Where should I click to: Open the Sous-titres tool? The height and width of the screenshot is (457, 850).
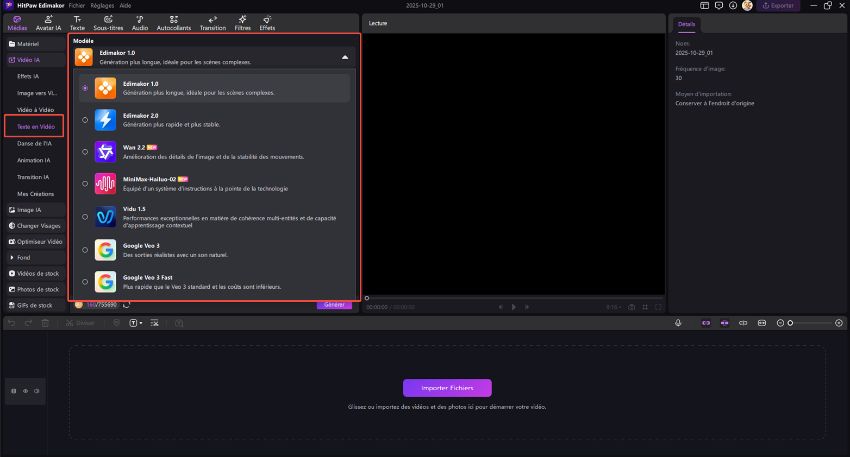pos(108,23)
